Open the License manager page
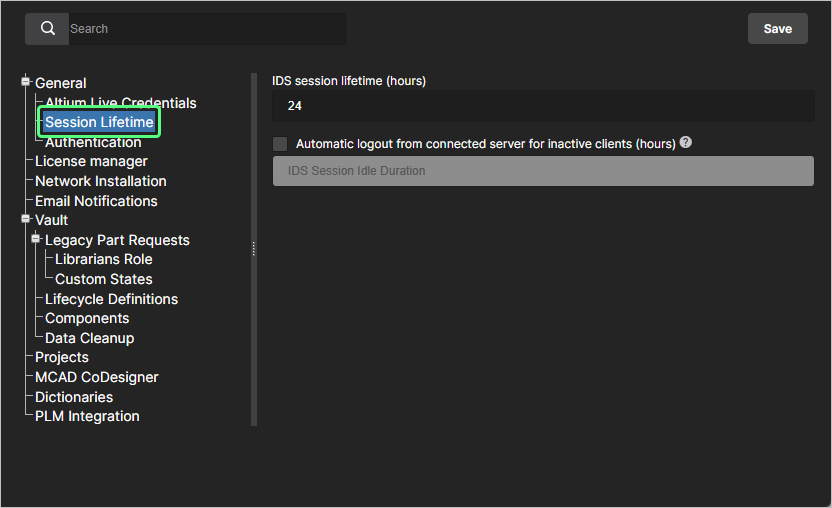832x508 pixels. [x=91, y=161]
